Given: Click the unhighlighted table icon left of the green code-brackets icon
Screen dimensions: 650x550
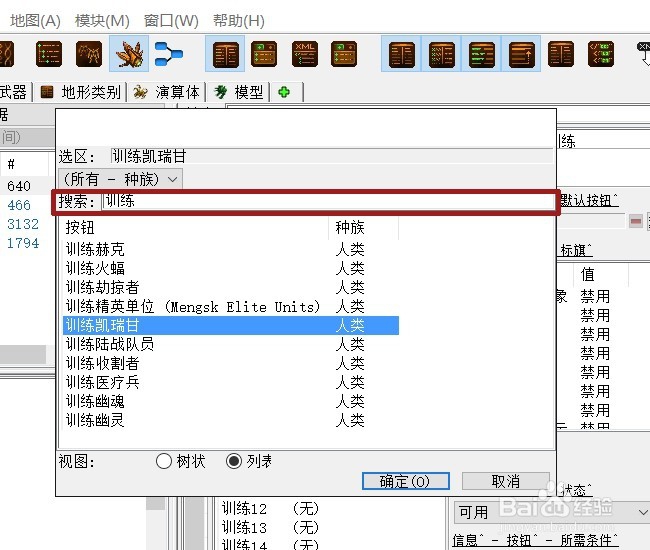Looking at the screenshot, I should pos(560,54).
